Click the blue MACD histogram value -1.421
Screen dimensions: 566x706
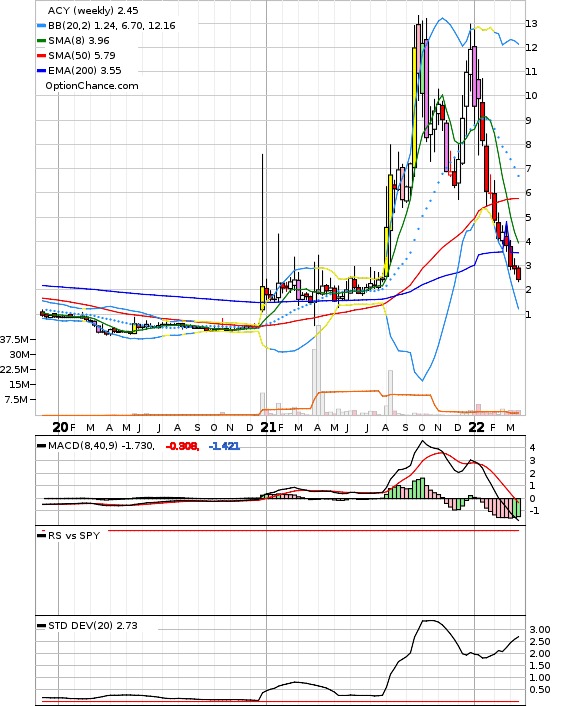point(224,446)
